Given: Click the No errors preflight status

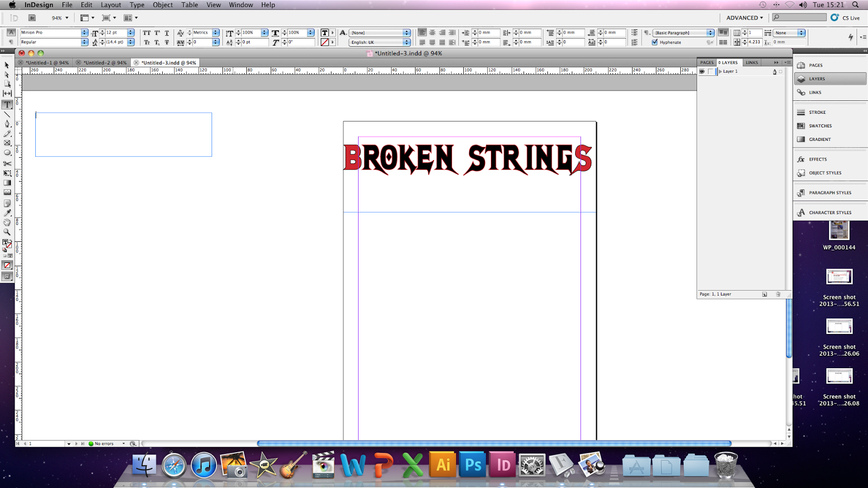Looking at the screenshot, I should (103, 443).
